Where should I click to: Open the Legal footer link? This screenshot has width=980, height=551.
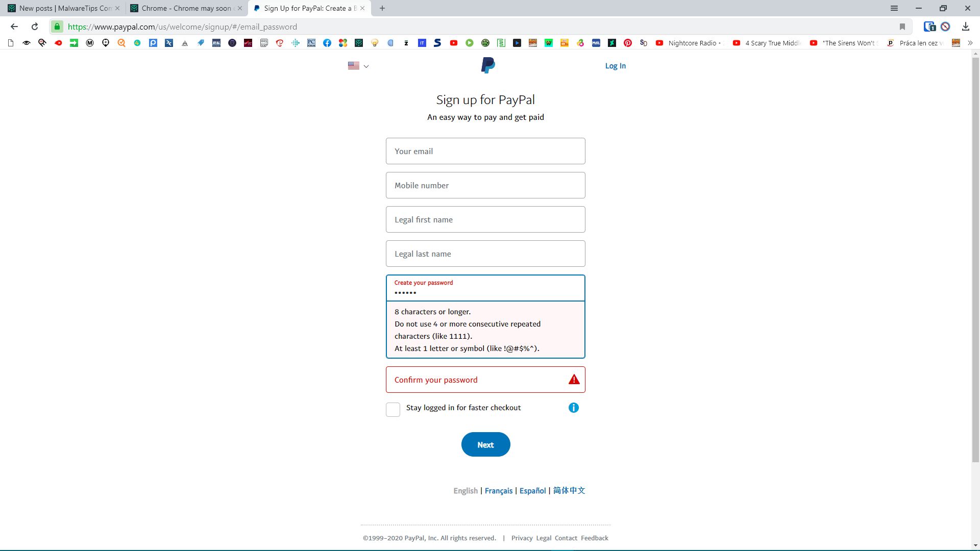point(544,538)
